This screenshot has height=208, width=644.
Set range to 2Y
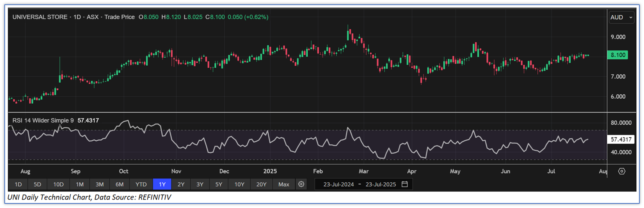[181, 184]
